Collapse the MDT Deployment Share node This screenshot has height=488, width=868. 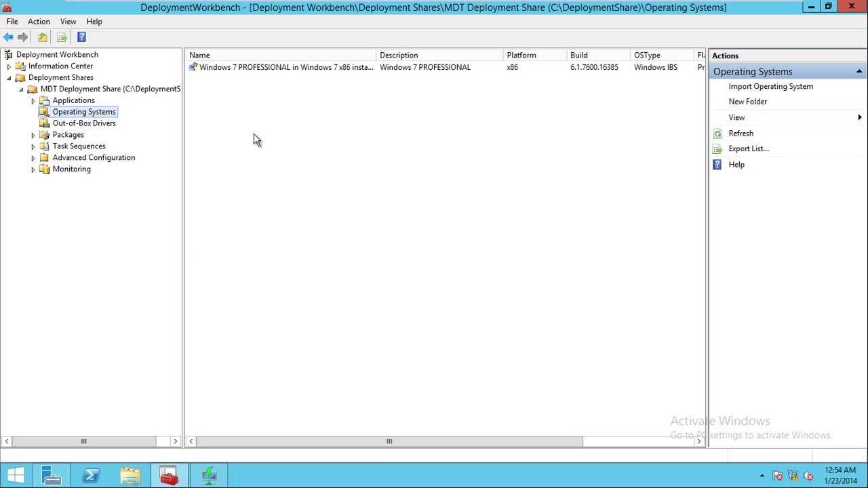tap(21, 89)
